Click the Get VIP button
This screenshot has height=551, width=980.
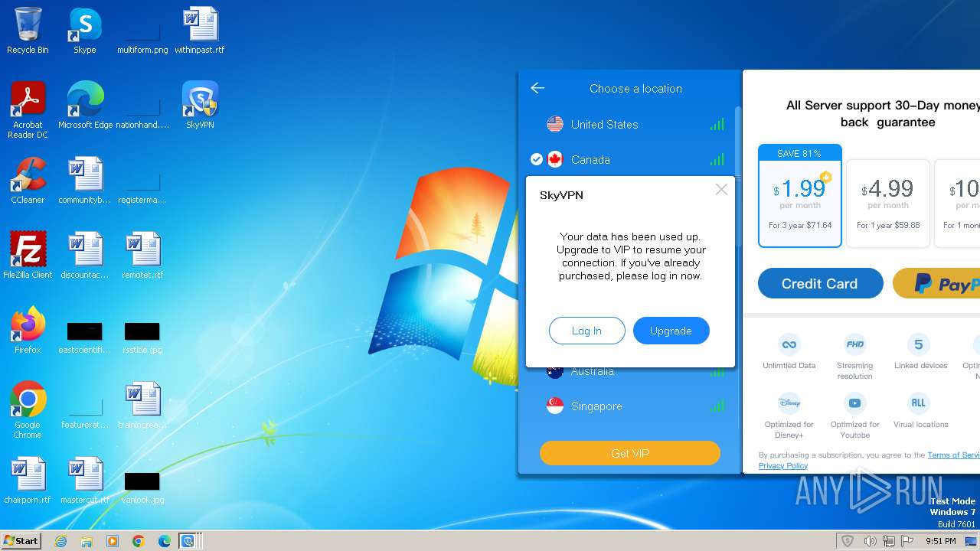click(x=630, y=453)
